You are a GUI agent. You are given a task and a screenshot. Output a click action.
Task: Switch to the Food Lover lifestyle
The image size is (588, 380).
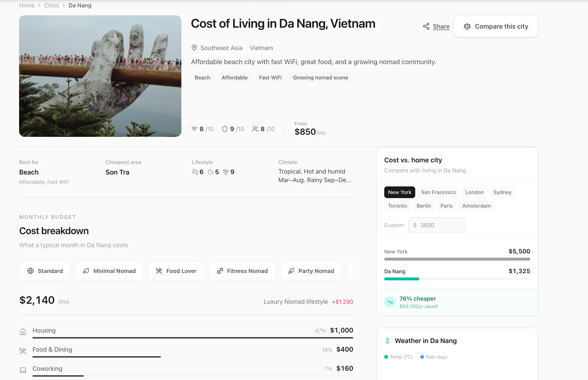click(176, 271)
